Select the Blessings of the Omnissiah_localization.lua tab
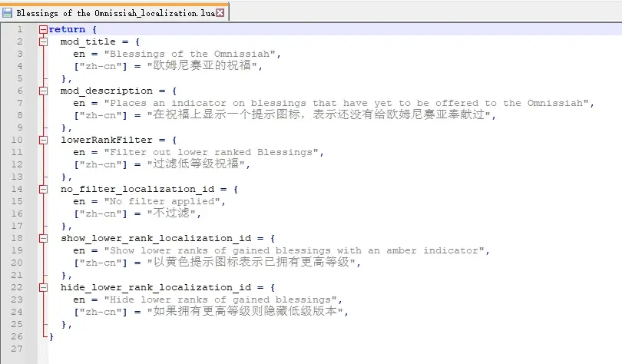 click(x=114, y=12)
